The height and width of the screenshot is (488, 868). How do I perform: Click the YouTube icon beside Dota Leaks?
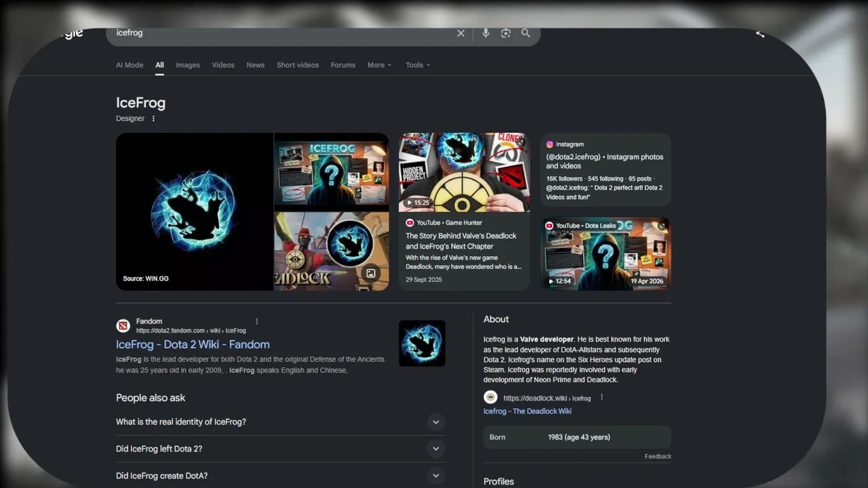point(549,226)
